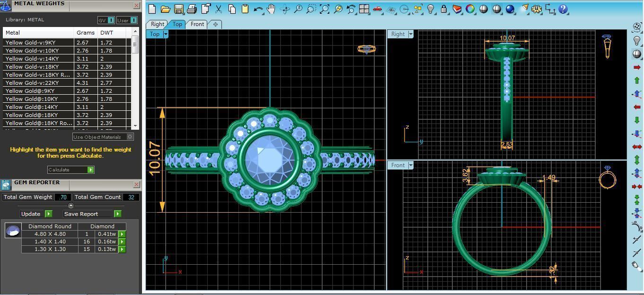Screen dimensions: 644x295
Task: Sort by the Grams column header
Action: coord(86,33)
